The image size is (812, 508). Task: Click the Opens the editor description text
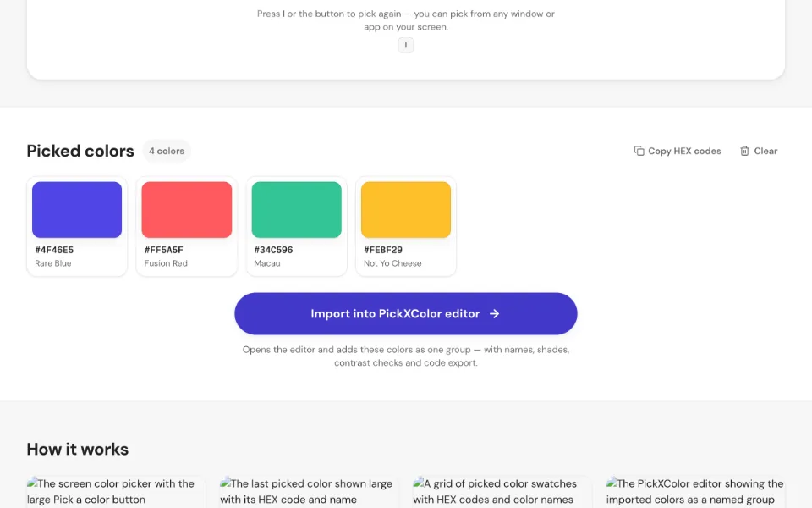(x=406, y=356)
